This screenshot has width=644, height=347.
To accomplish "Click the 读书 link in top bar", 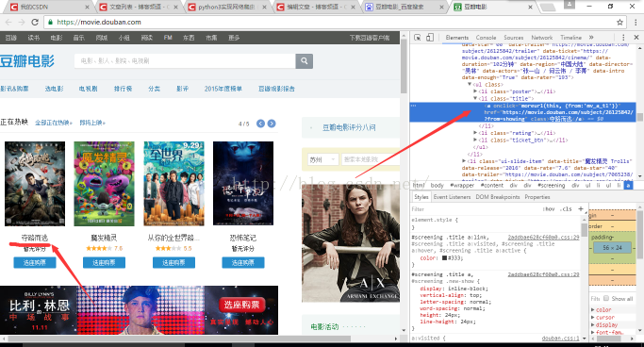I will tap(34, 38).
